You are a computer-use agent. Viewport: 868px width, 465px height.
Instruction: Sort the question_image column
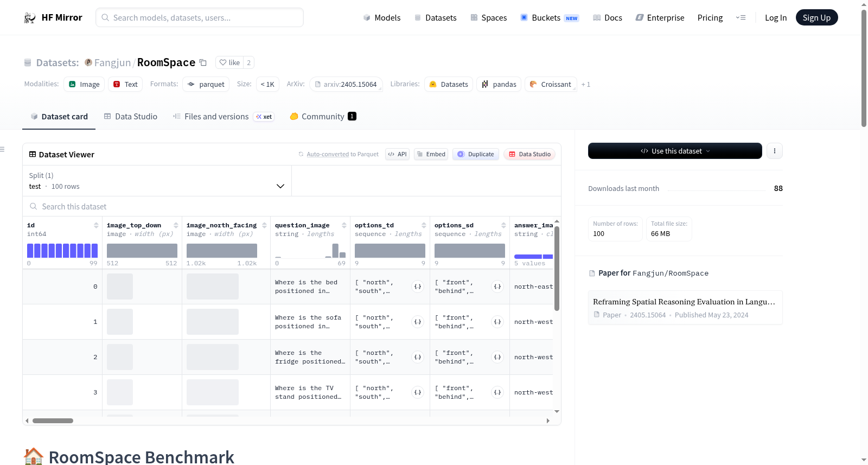344,225
